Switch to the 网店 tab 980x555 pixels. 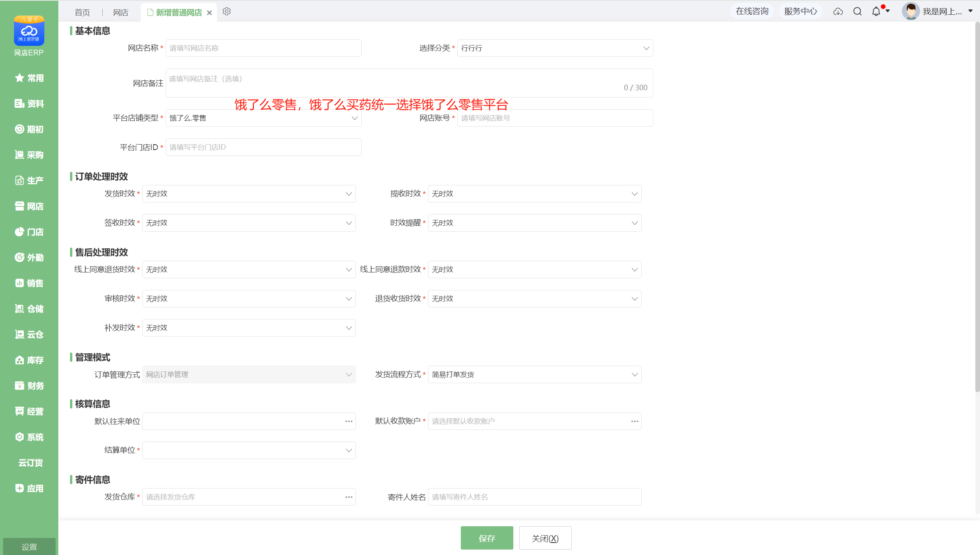coord(121,12)
